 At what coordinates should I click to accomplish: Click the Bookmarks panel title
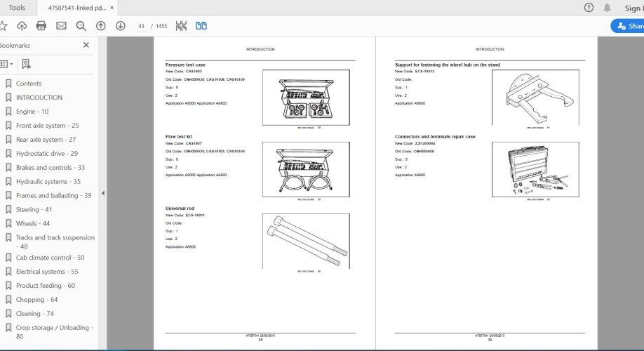[x=15, y=45]
